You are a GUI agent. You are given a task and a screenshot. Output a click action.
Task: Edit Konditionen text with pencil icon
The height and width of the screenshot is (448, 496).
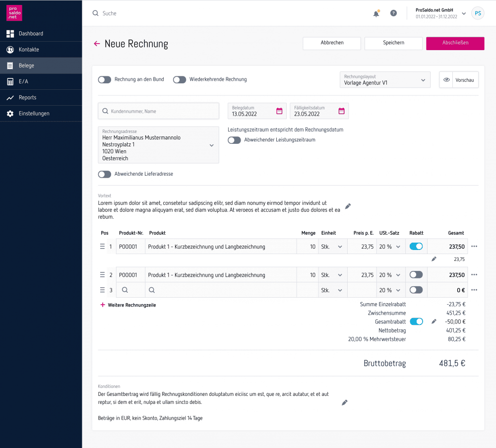[x=345, y=402]
